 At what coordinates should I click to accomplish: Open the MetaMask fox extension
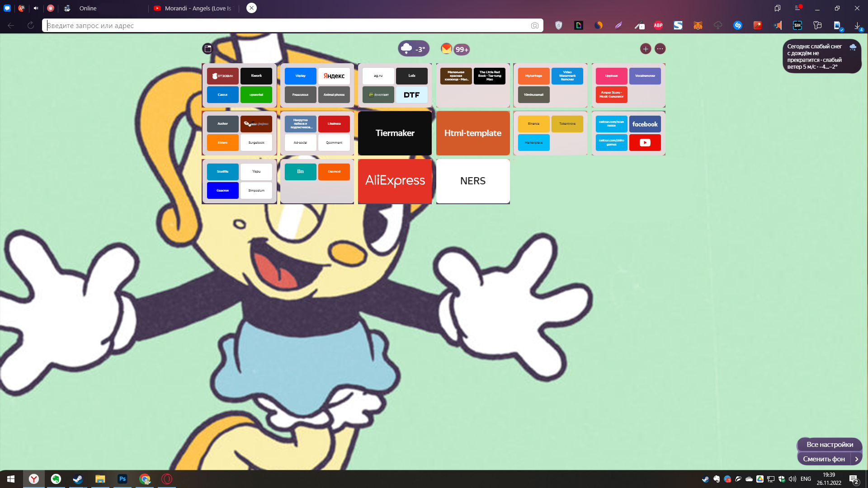click(x=698, y=25)
